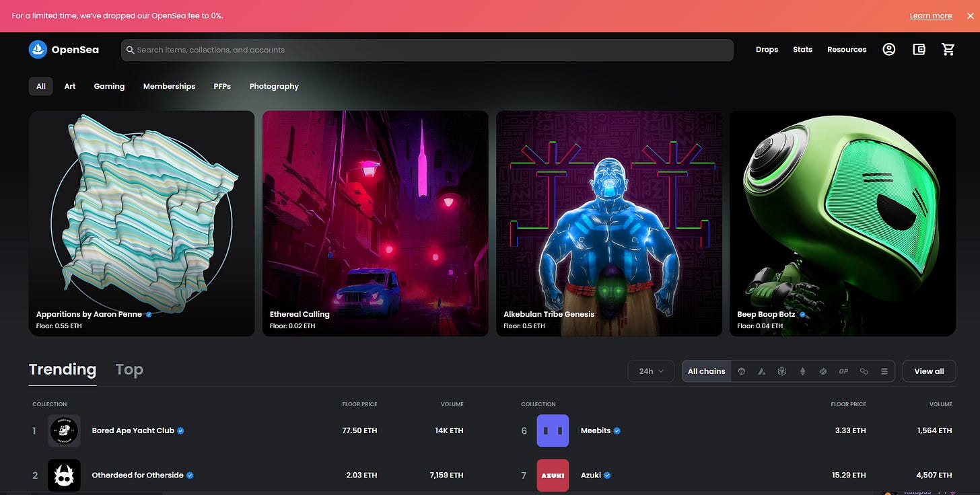The height and width of the screenshot is (495, 980).
Task: Filter by Polygon chain icon
Action: [x=864, y=371]
